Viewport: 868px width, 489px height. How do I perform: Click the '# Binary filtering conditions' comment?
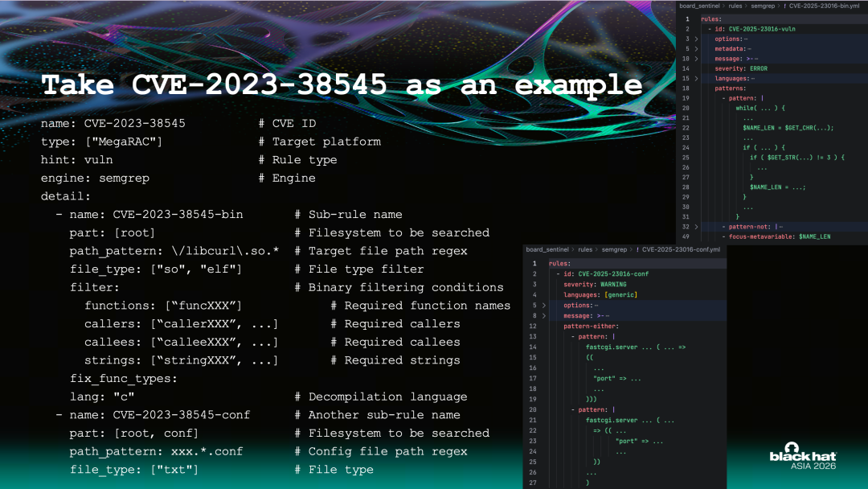399,287
